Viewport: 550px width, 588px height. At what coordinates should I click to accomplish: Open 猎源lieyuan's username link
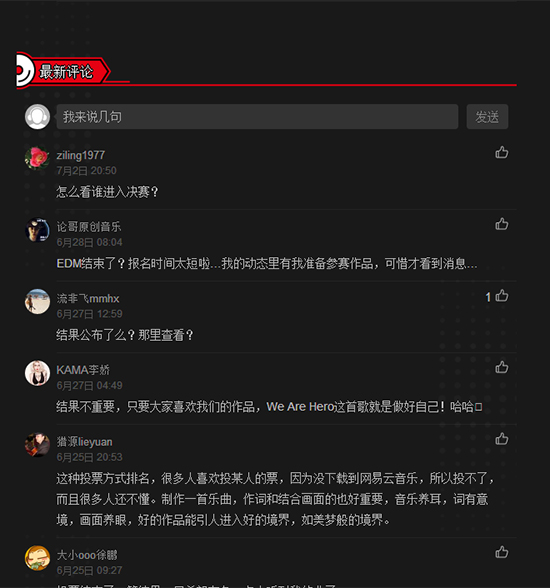(x=84, y=442)
